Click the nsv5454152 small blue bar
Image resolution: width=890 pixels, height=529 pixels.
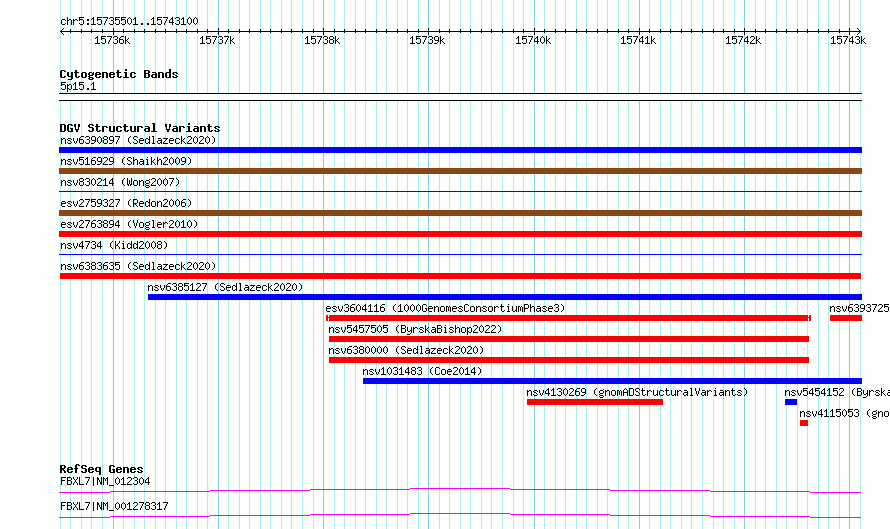[x=791, y=402]
